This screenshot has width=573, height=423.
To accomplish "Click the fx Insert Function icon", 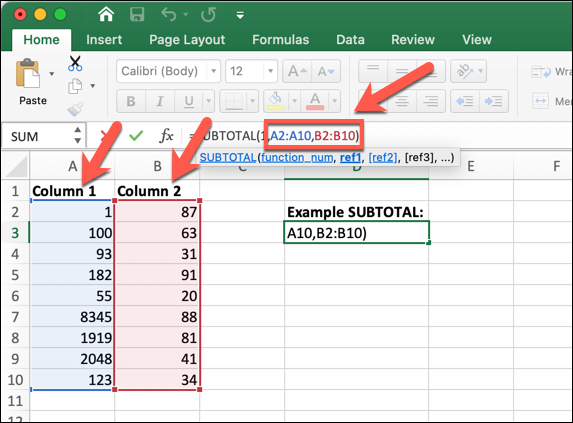I will click(x=166, y=136).
